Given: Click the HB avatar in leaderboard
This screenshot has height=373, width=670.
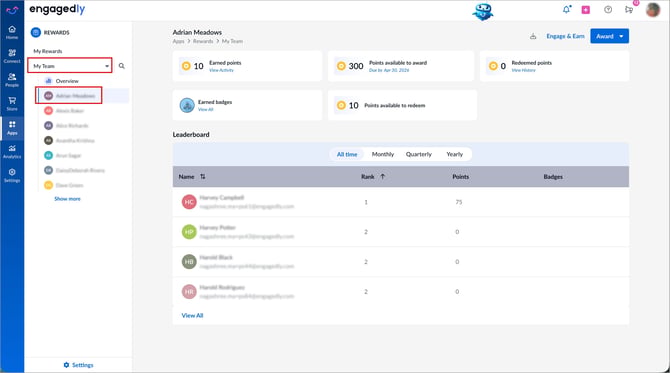Looking at the screenshot, I should (x=189, y=261).
